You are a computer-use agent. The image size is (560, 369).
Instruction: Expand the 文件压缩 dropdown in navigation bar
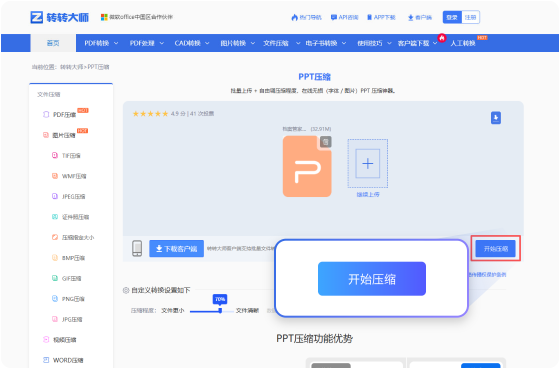281,43
